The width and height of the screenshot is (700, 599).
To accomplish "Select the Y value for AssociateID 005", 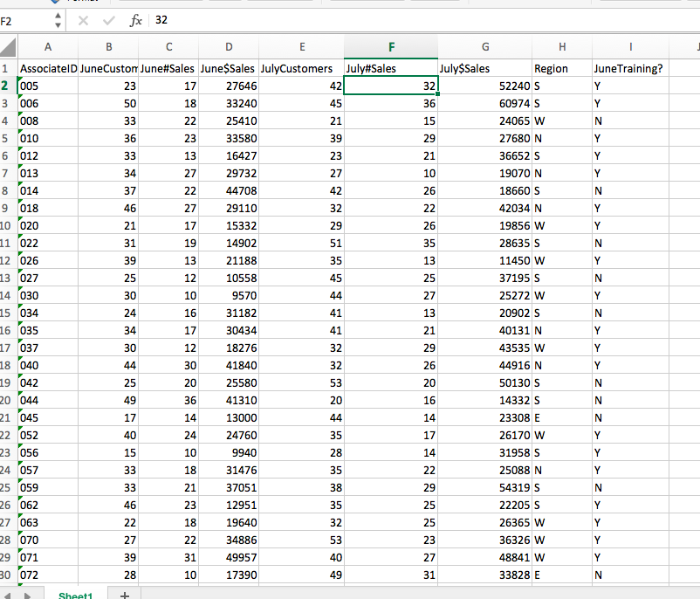I will tap(630, 86).
